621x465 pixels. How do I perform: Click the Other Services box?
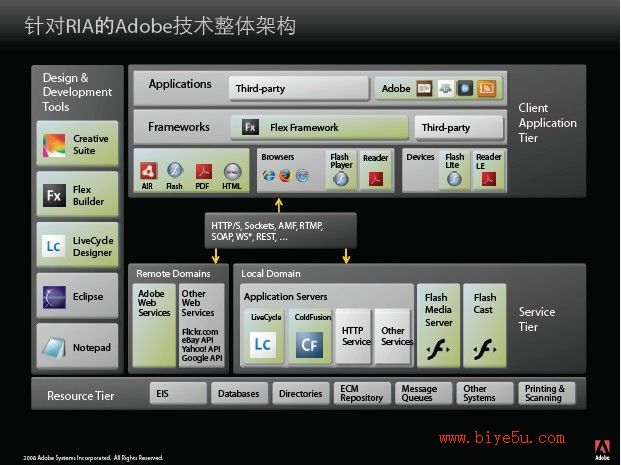(393, 336)
